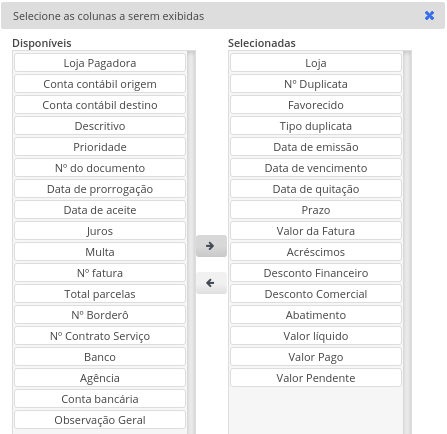Select Juros in the available list
Screen dimensions: 447x434
click(x=100, y=231)
